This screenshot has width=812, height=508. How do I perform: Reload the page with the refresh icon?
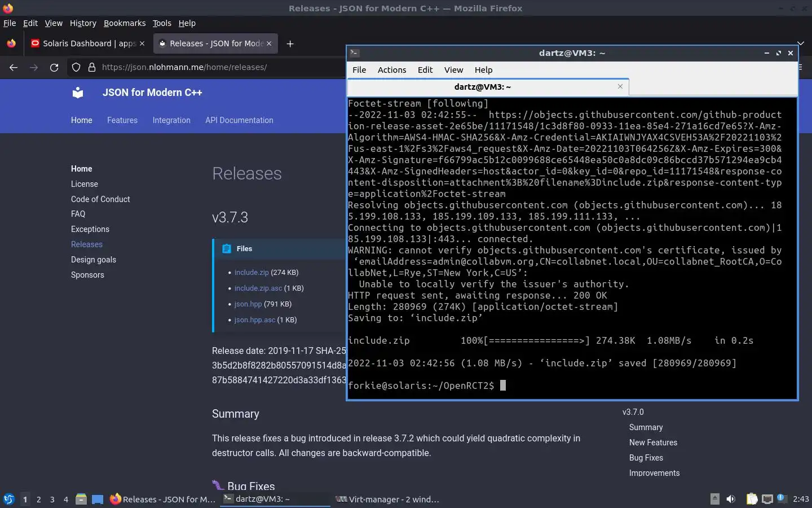pos(54,67)
